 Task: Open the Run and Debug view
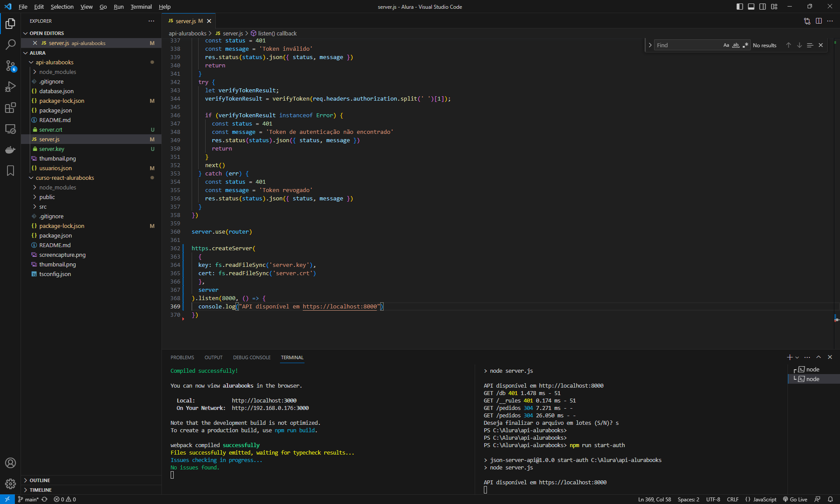(x=10, y=87)
